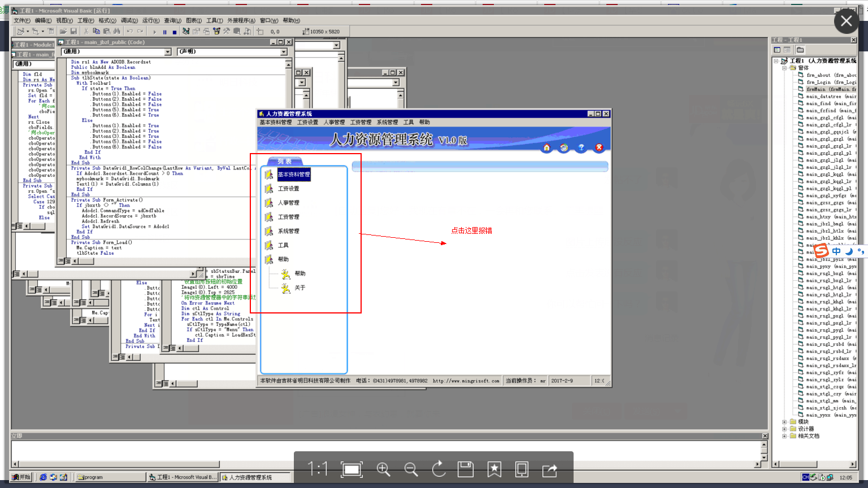Select 系统管理 tree node in list
This screenshot has width=868, height=488.
click(x=289, y=231)
